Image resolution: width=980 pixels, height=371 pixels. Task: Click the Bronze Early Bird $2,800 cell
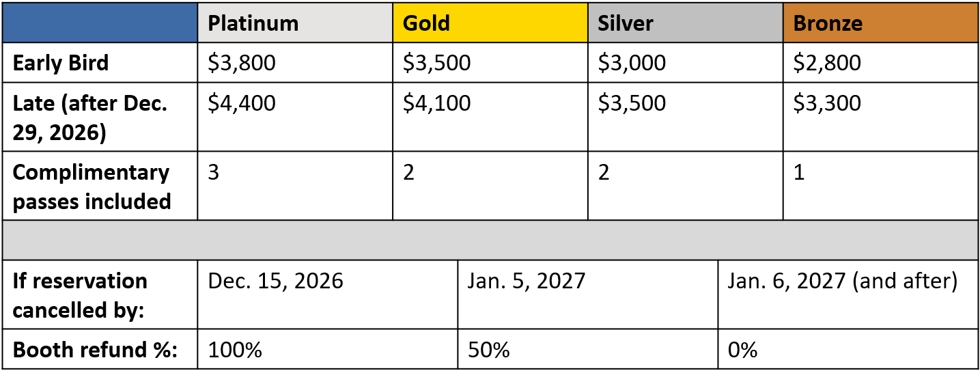point(881,63)
